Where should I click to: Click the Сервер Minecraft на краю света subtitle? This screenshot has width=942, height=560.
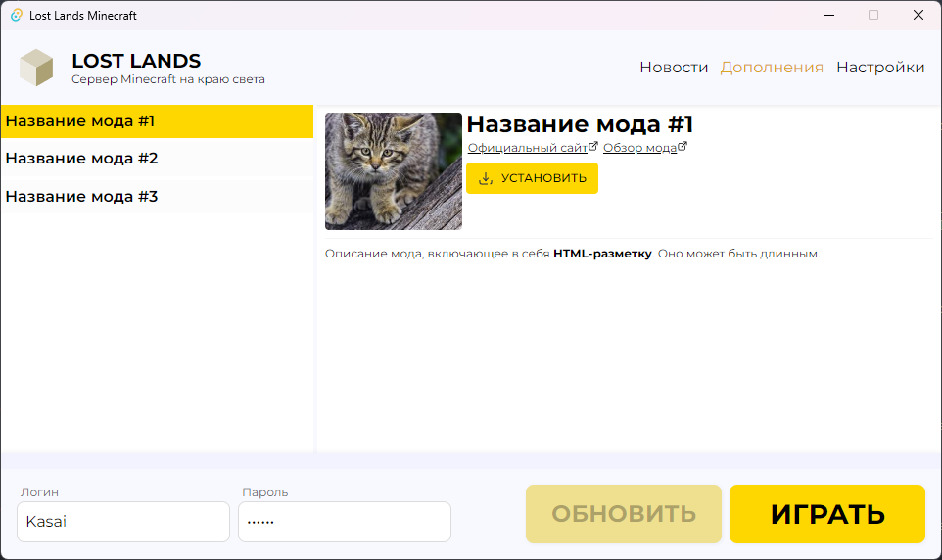coord(168,79)
